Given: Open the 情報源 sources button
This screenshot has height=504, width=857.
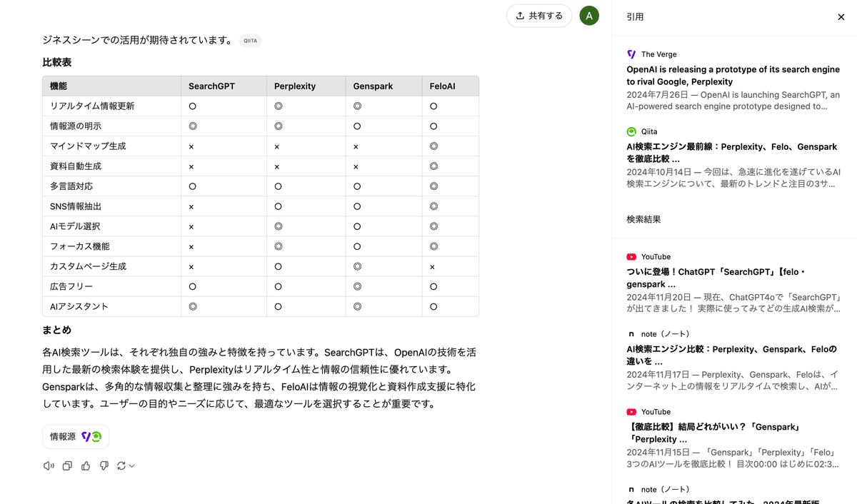Looking at the screenshot, I should coord(75,437).
